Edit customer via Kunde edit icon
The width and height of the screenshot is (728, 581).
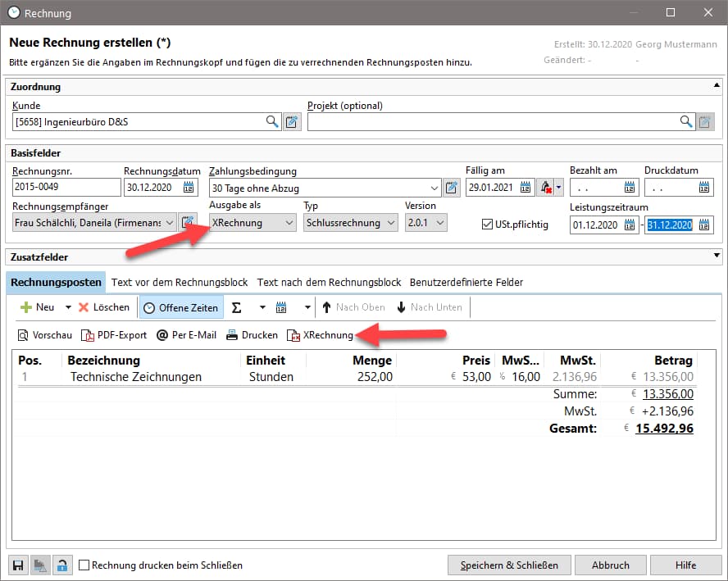(292, 121)
